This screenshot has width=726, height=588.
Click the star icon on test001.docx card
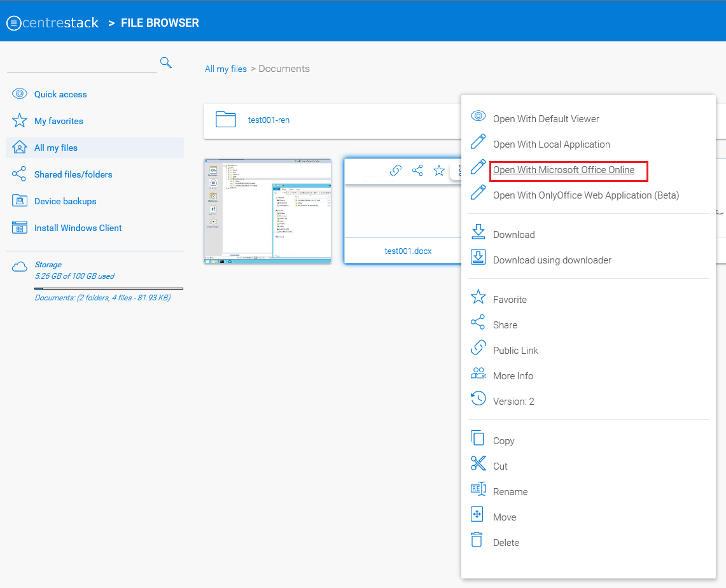tap(439, 171)
